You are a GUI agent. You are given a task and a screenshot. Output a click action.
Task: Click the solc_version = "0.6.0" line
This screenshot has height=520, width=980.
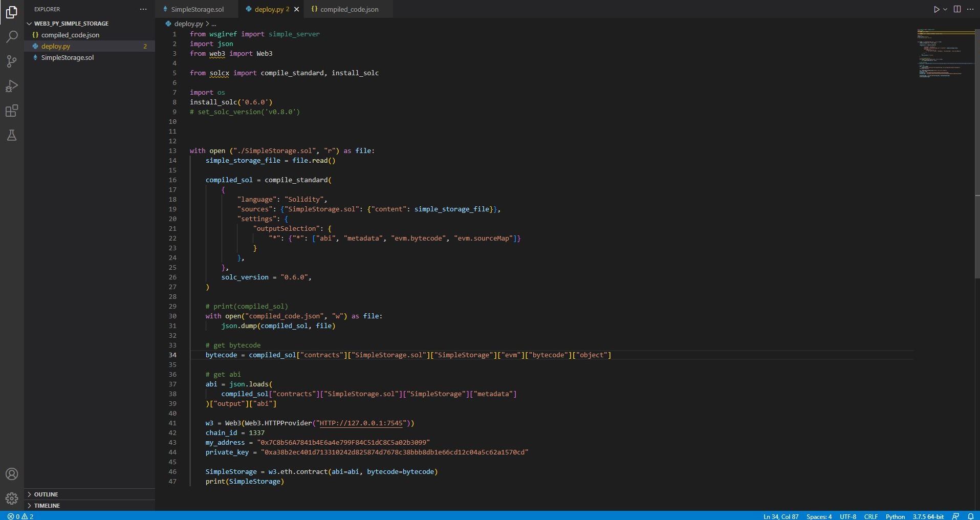coord(266,277)
